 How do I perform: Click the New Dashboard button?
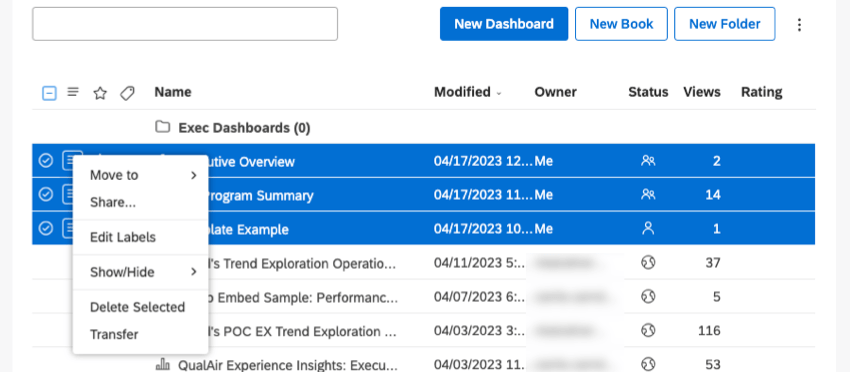(x=504, y=24)
